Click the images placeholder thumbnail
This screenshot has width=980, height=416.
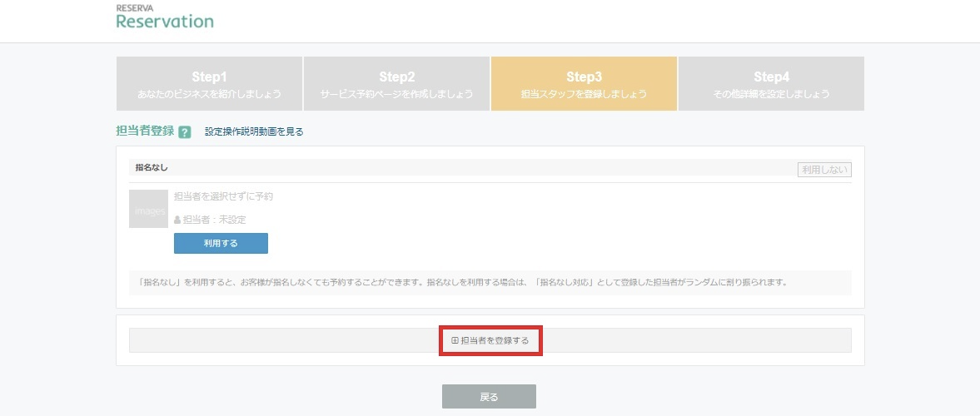148,209
